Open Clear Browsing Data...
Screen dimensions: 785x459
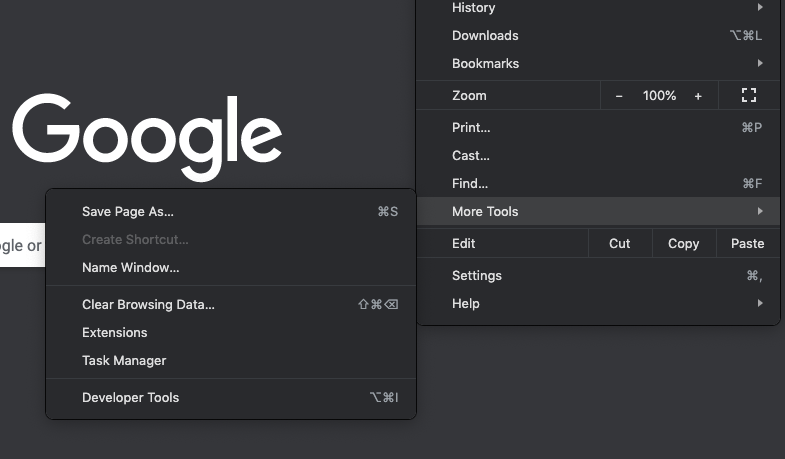pyautogui.click(x=231, y=305)
